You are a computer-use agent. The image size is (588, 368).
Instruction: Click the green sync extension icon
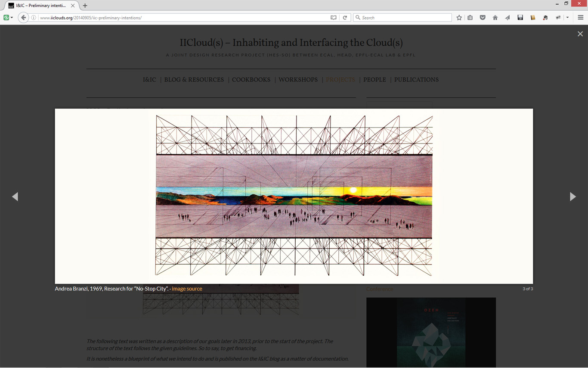pos(6,18)
